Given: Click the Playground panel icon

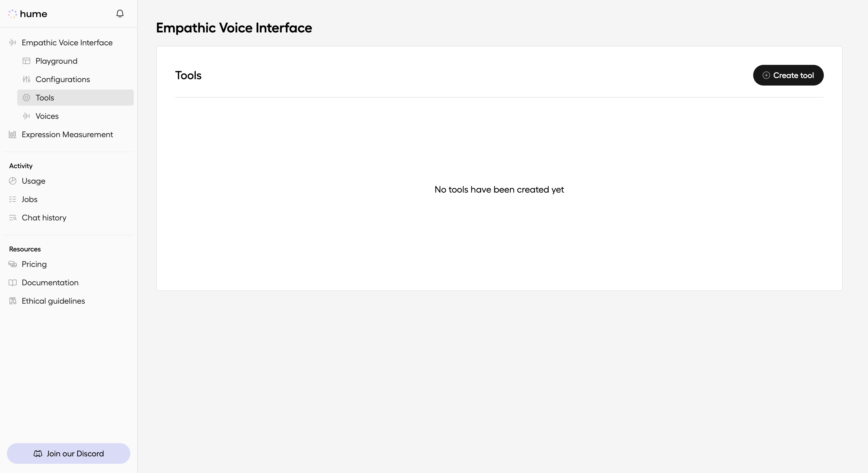Looking at the screenshot, I should [x=26, y=61].
